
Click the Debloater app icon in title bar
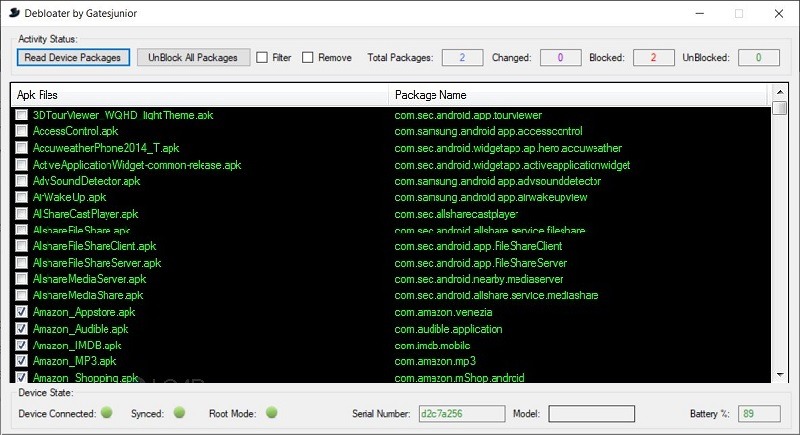coord(14,13)
